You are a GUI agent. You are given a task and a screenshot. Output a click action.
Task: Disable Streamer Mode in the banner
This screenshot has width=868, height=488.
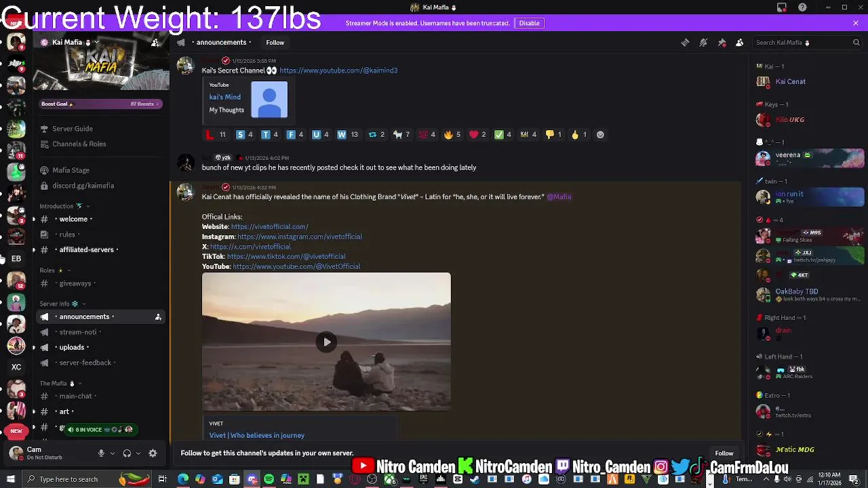(529, 23)
